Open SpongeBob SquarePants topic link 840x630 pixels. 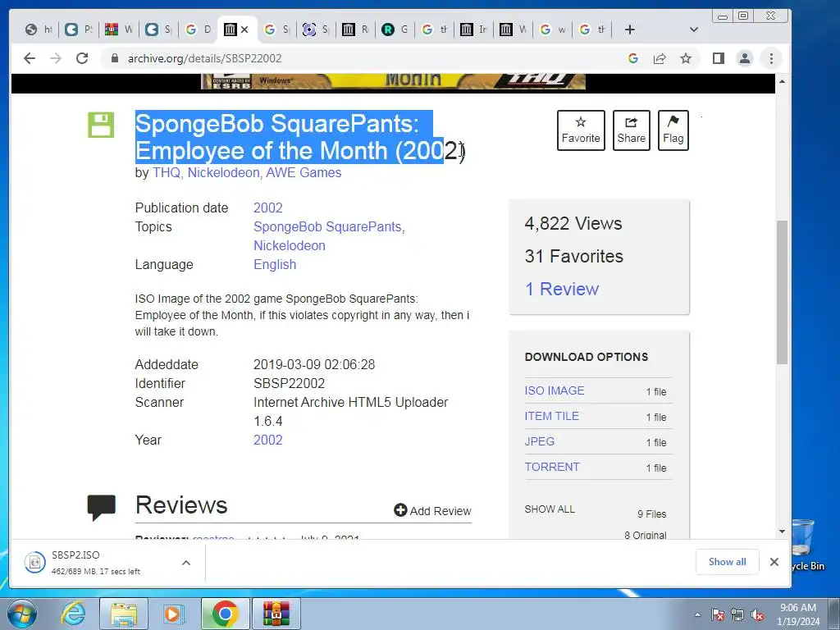click(x=327, y=226)
